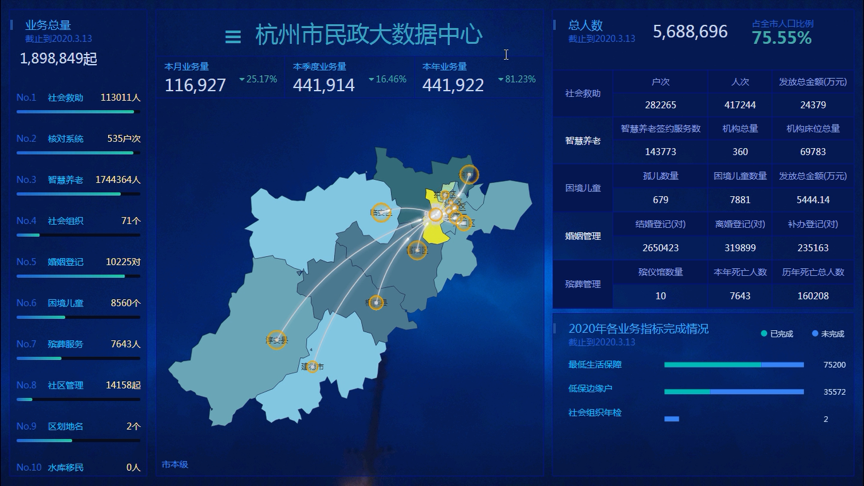Screen dimensions: 864x486
Task: Click the 75.55% population ratio
Action: coord(781,38)
